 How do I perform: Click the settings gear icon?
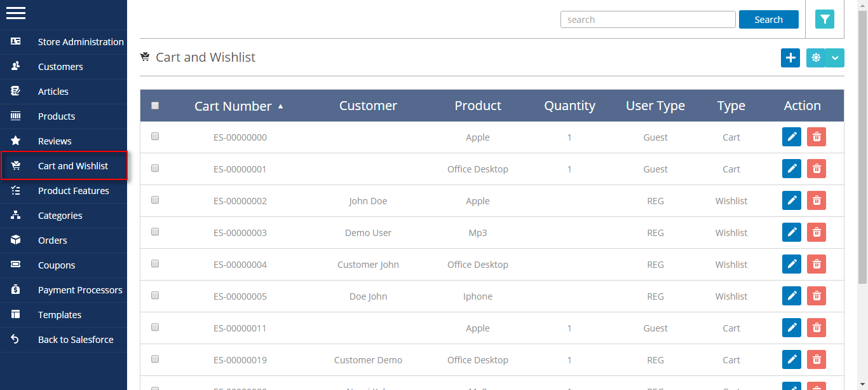coord(816,58)
